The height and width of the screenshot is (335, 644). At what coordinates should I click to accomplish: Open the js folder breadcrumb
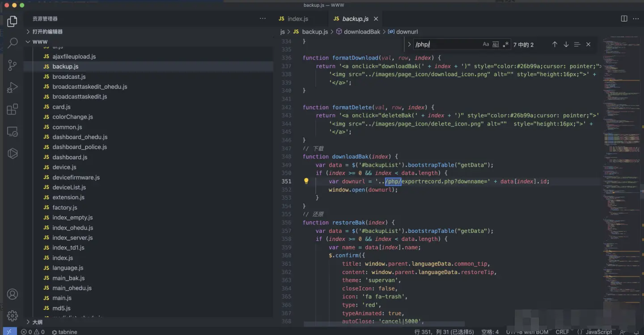pos(282,31)
